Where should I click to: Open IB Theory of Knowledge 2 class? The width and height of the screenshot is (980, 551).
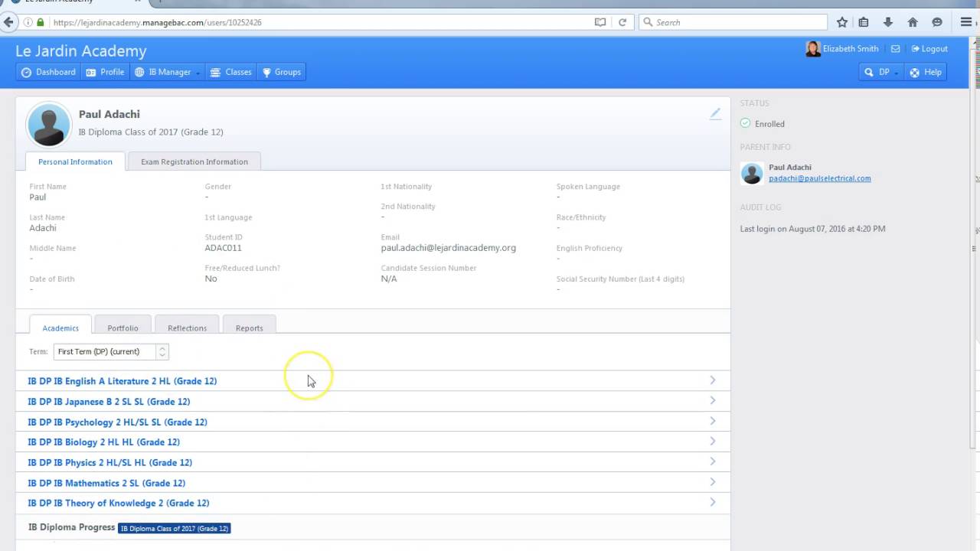[119, 504]
